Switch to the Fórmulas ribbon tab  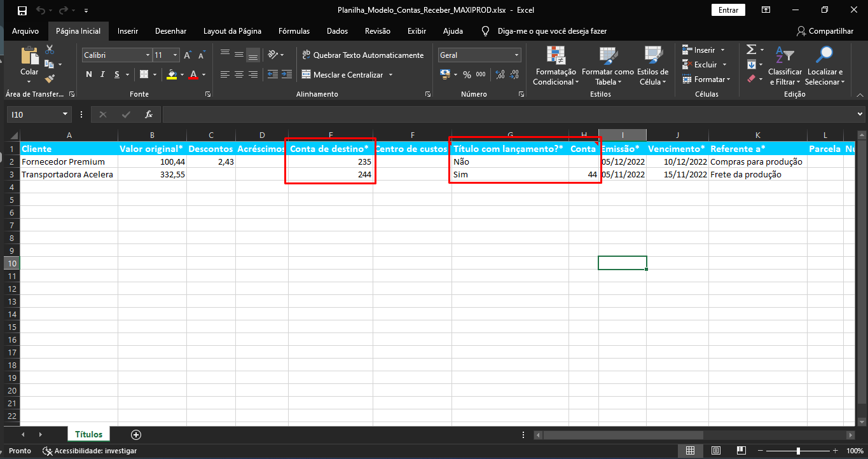(x=294, y=31)
